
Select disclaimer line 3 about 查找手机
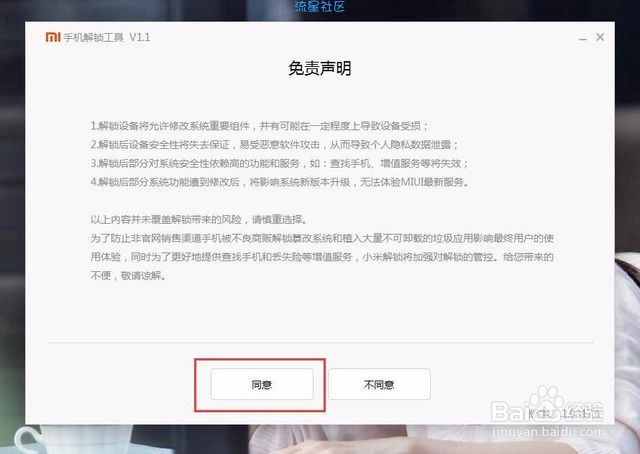coord(280,163)
